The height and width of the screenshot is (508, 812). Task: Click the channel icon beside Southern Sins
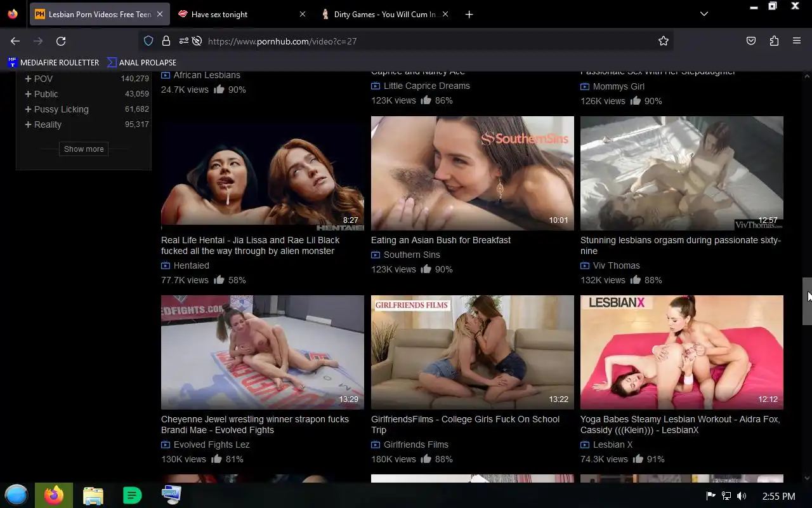tap(376, 255)
